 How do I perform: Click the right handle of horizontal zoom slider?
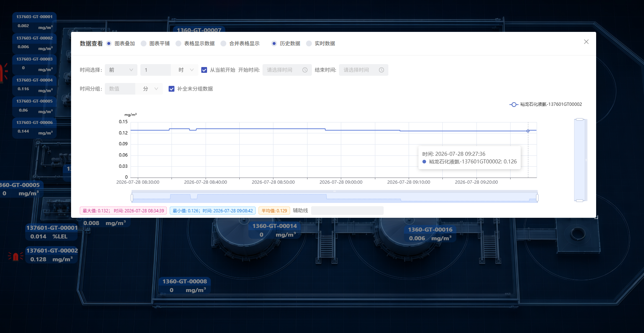click(537, 197)
